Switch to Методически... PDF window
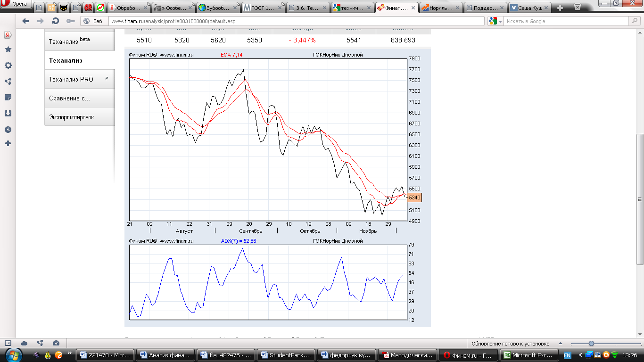644x362 pixels. [408, 355]
